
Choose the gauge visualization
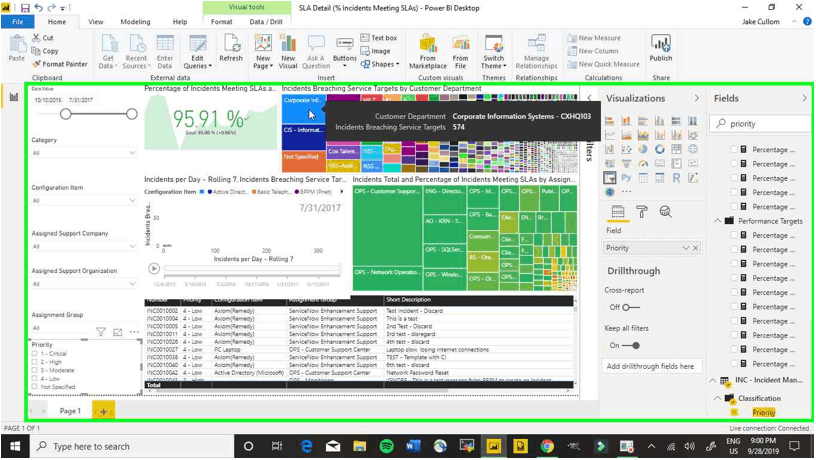[x=643, y=163]
